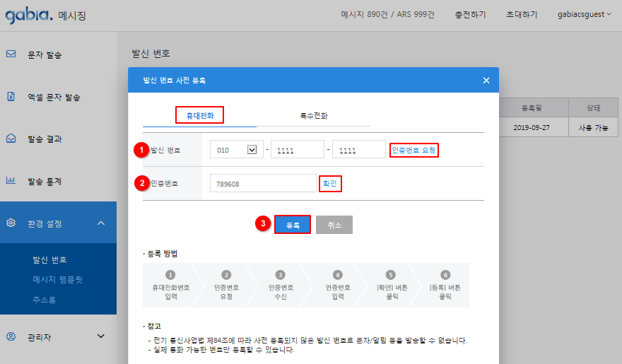Expand the 관리자 menu chevron
Viewport: 622px width, 364px height.
coord(100,336)
